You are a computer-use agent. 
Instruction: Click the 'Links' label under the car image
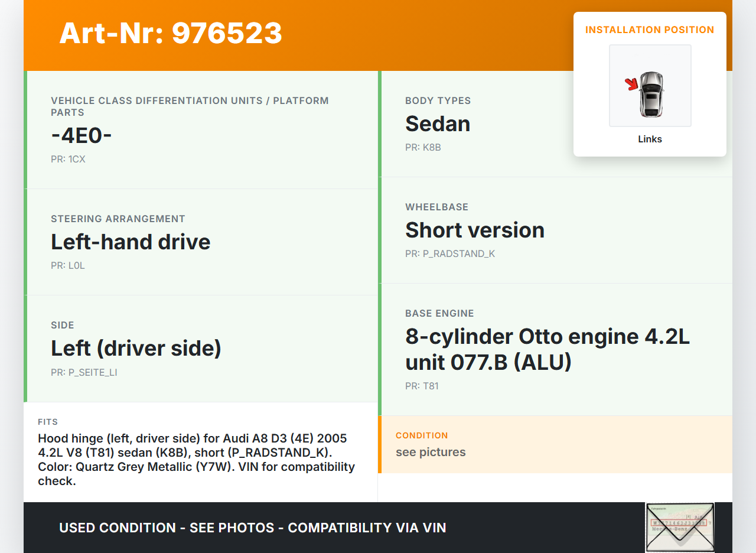650,139
